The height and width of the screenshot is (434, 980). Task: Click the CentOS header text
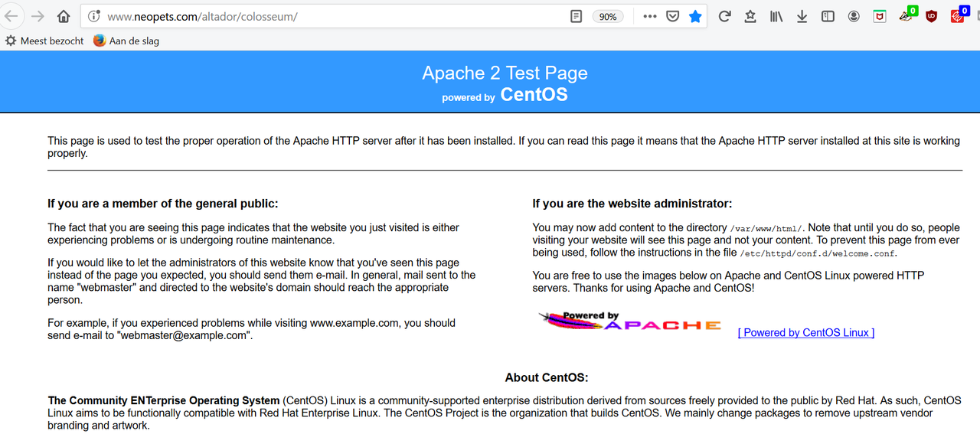pyautogui.click(x=534, y=95)
